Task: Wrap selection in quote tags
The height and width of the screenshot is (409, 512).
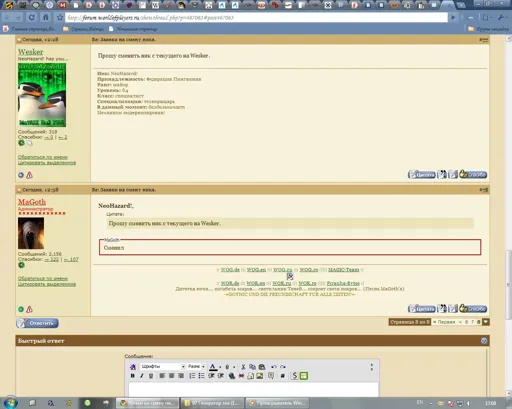Action: 271,376
